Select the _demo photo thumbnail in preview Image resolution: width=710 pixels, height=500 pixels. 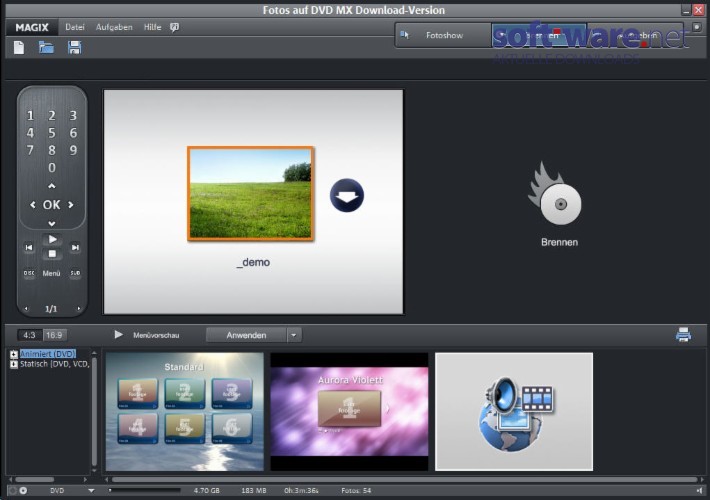click(x=250, y=193)
